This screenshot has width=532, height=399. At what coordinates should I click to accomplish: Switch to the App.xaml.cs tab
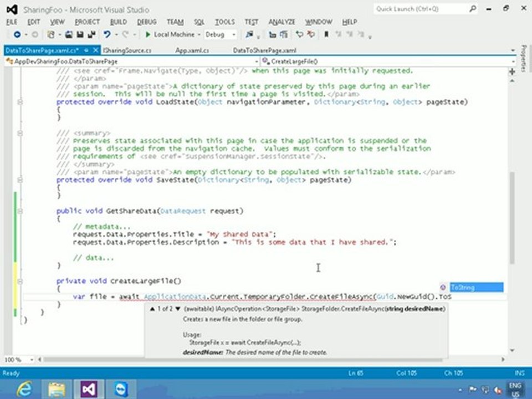pyautogui.click(x=192, y=50)
